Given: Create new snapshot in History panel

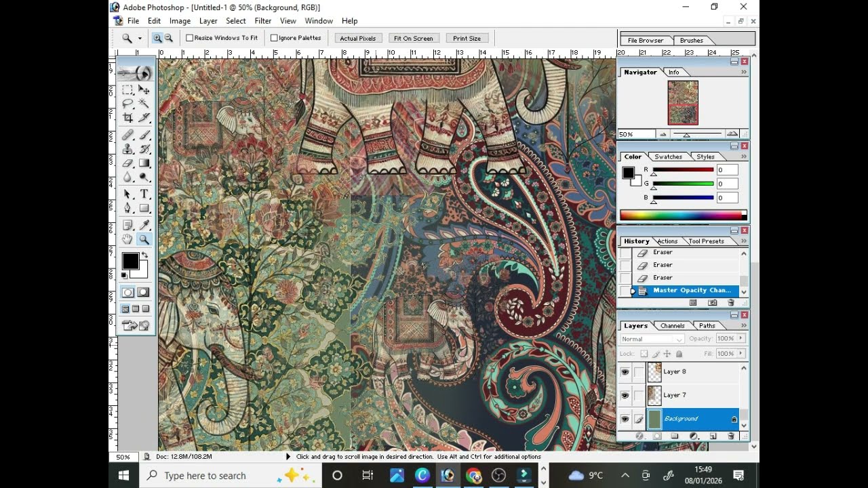Looking at the screenshot, I should point(712,302).
